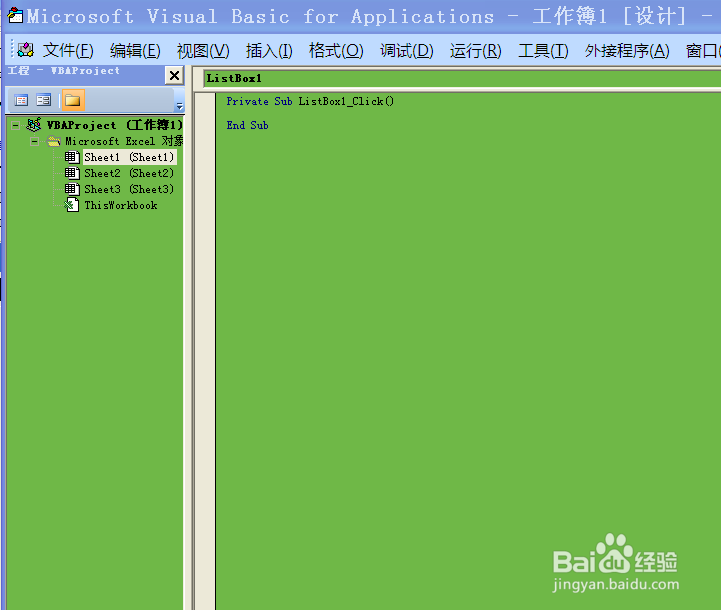Select the VBAProject (工作簿1) root item

click(x=115, y=125)
